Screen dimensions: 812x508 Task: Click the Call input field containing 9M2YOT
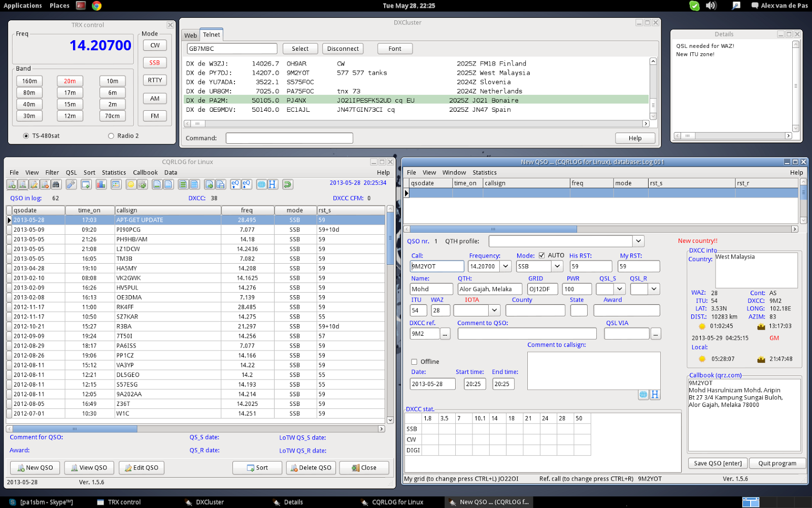coord(437,266)
